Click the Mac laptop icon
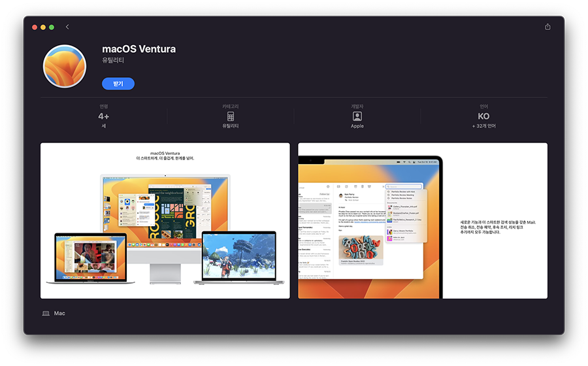The width and height of the screenshot is (588, 366). point(46,313)
